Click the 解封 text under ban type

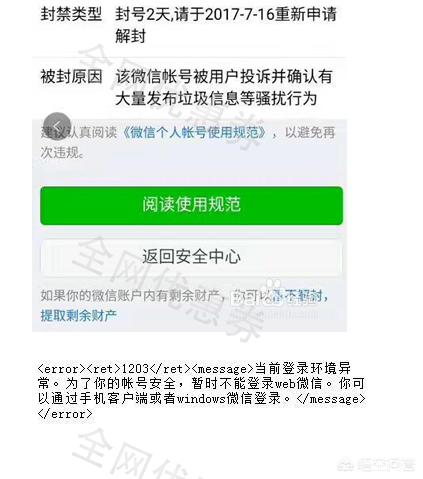pyautogui.click(x=131, y=36)
